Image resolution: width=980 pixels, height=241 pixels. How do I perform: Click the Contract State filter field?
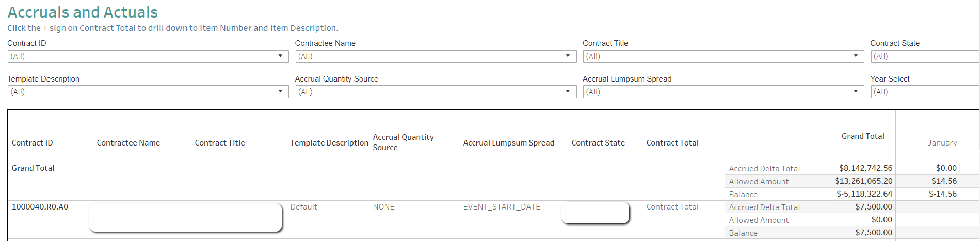(x=924, y=56)
